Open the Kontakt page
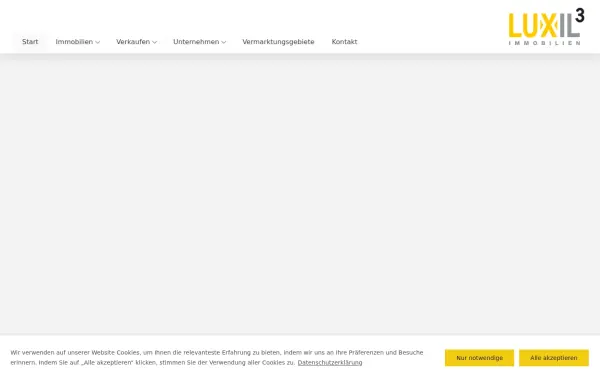This screenshot has width=600, height=375. coord(344,42)
